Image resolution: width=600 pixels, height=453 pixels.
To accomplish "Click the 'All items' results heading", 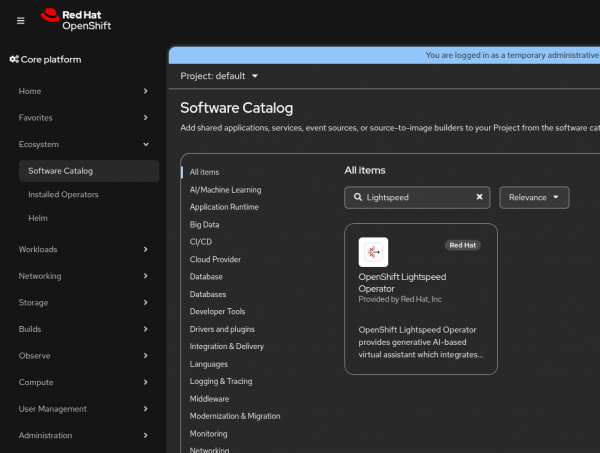I will point(365,170).
